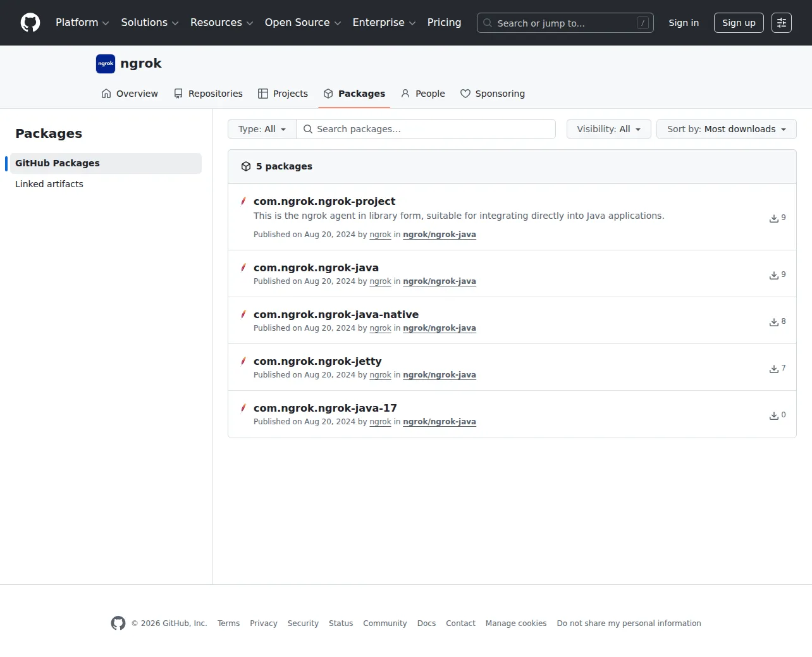This screenshot has height=657, width=812.
Task: Click the package cube icon beside 5 packages
Action: [x=246, y=166]
